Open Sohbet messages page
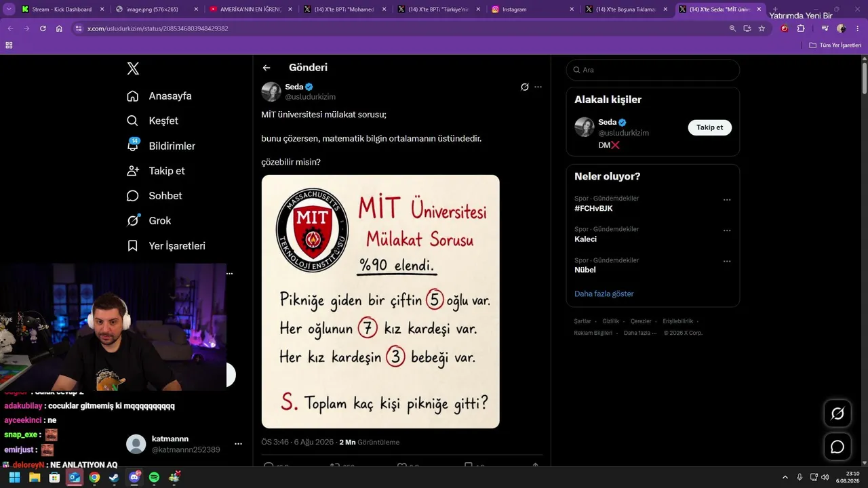 [x=154, y=196]
